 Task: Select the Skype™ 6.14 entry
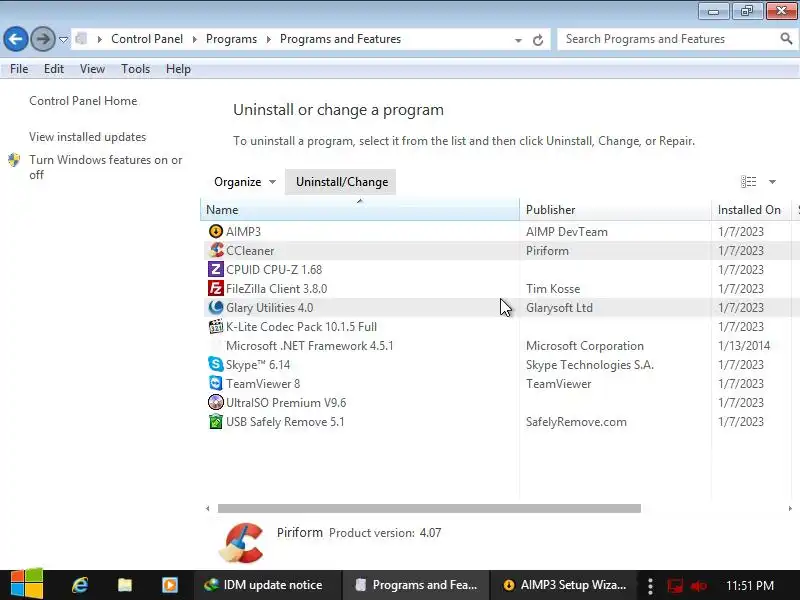[258, 365]
